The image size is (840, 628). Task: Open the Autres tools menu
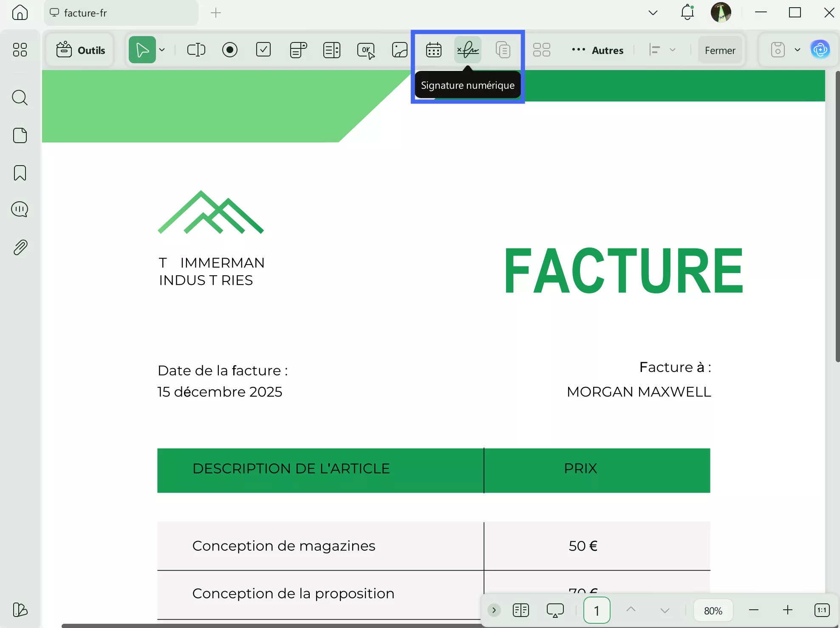click(x=598, y=50)
